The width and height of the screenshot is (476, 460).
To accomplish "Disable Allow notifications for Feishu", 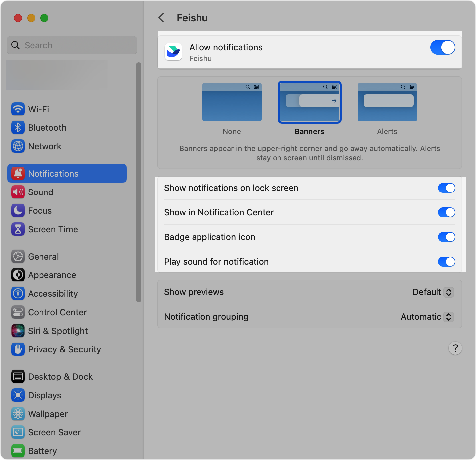I will (x=442, y=47).
